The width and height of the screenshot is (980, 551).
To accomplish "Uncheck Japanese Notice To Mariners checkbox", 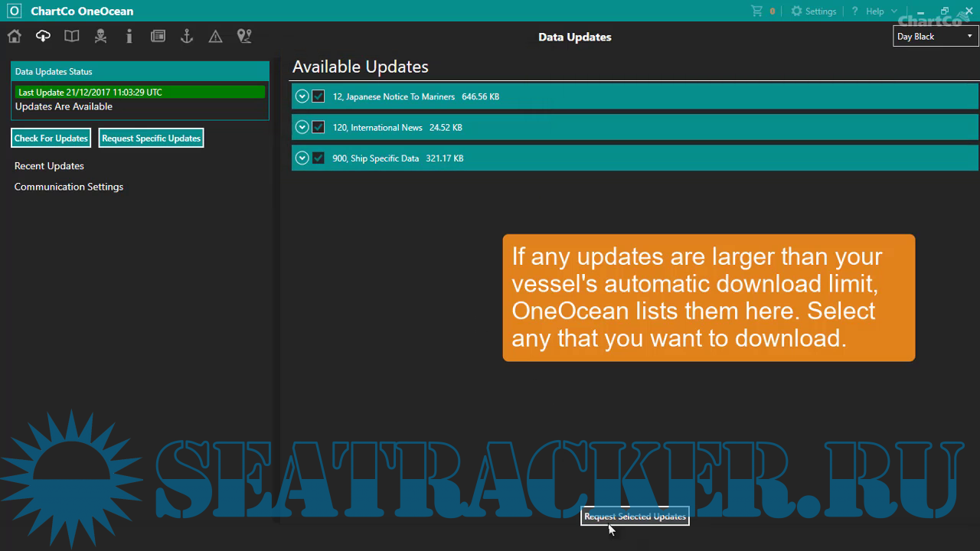I will [318, 96].
